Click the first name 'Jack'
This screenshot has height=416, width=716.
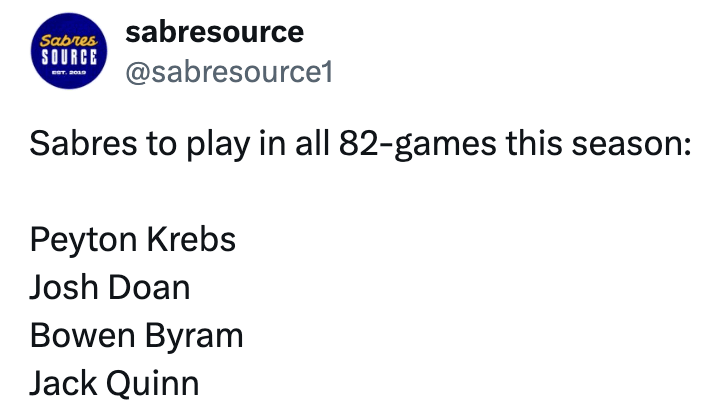point(62,383)
